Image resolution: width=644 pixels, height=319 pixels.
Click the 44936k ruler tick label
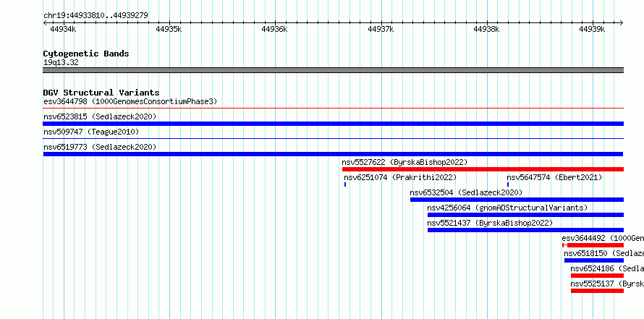coord(274,29)
